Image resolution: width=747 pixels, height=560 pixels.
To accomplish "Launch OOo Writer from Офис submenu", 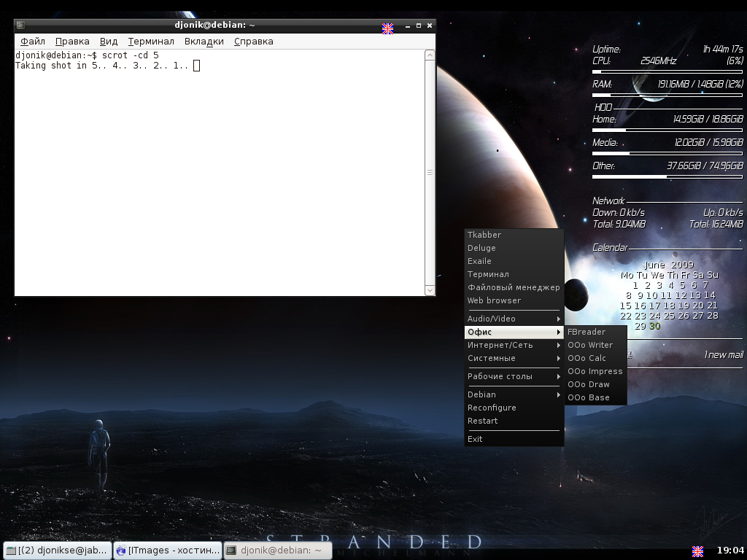I will 590,345.
